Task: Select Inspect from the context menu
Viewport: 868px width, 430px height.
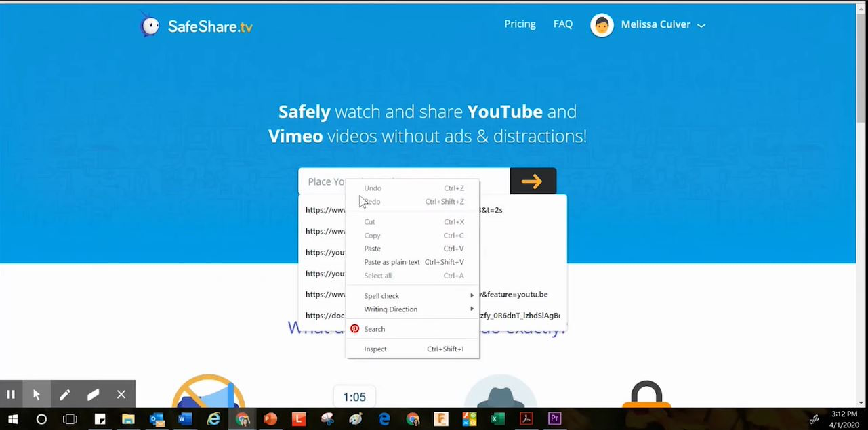Action: 375,349
